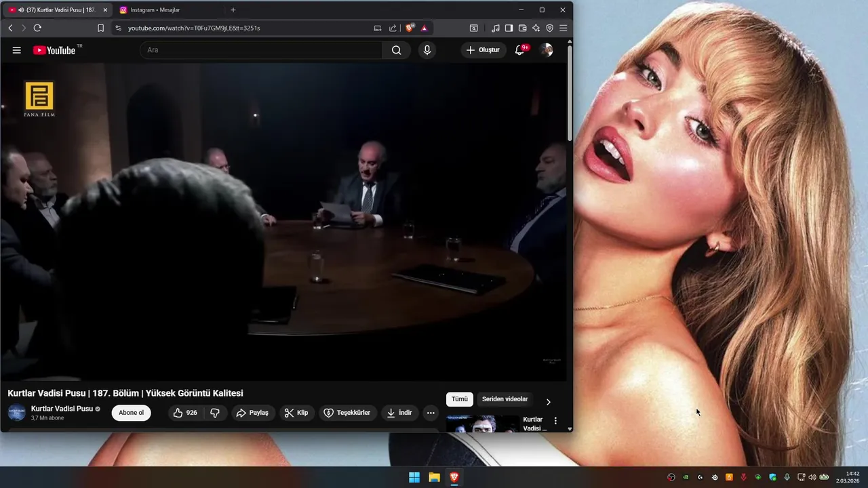This screenshot has width=868, height=488.
Task: Show next filter chips with arrow
Action: 548,402
